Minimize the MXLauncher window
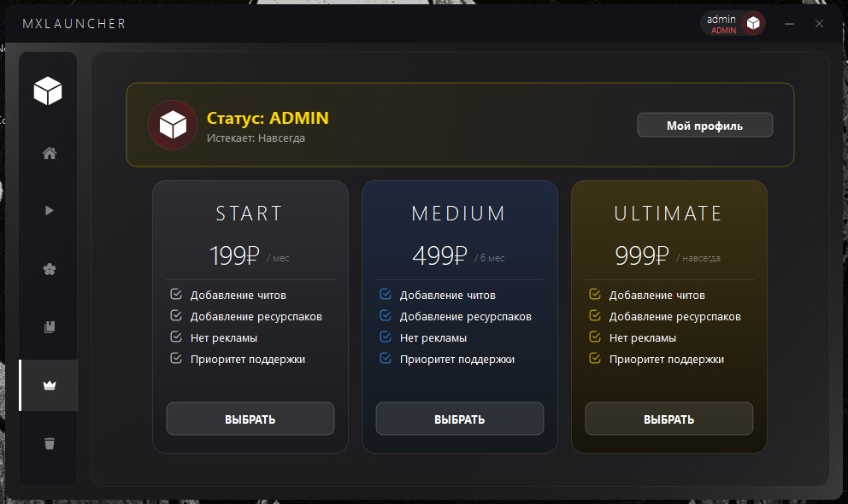The width and height of the screenshot is (848, 504). 790,24
